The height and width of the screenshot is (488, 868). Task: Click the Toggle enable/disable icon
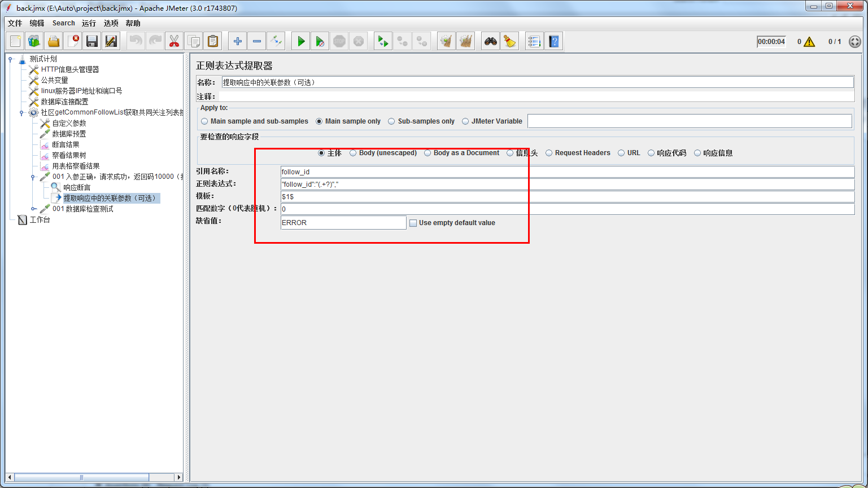[x=276, y=41]
